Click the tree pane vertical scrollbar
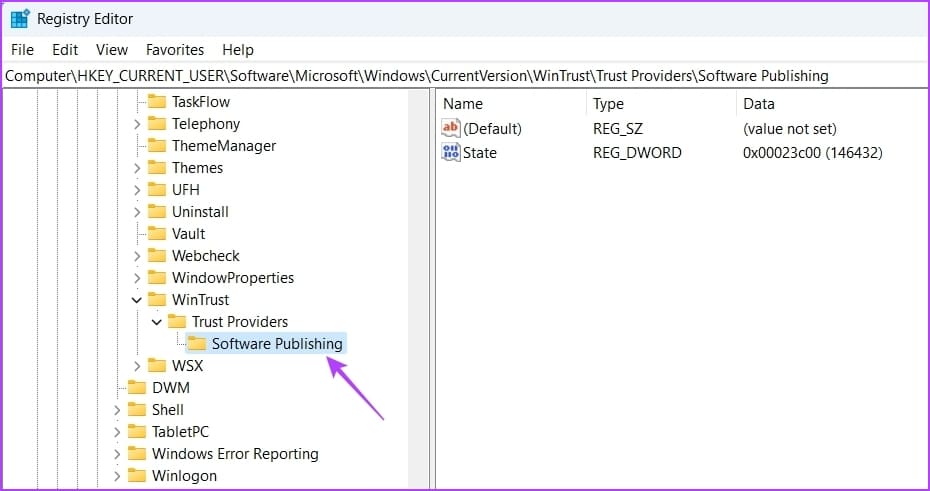Image resolution: width=930 pixels, height=491 pixels. (419, 288)
